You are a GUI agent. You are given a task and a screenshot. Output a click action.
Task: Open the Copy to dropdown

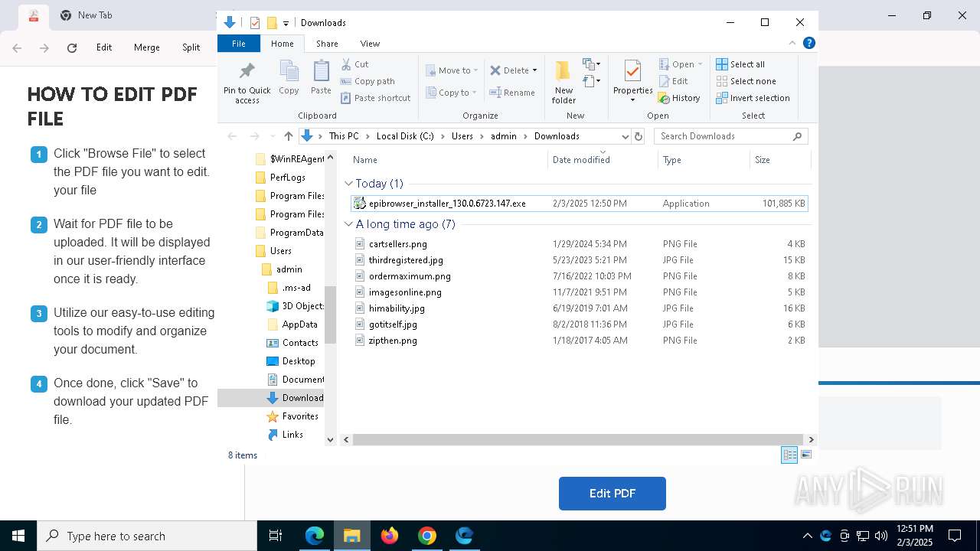coord(452,93)
